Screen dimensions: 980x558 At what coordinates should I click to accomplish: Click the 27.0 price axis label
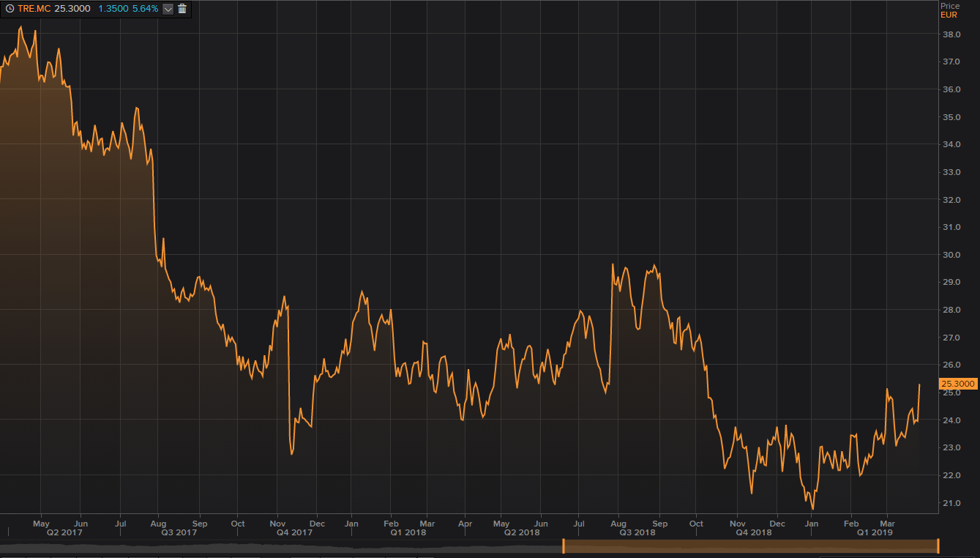[x=951, y=338]
